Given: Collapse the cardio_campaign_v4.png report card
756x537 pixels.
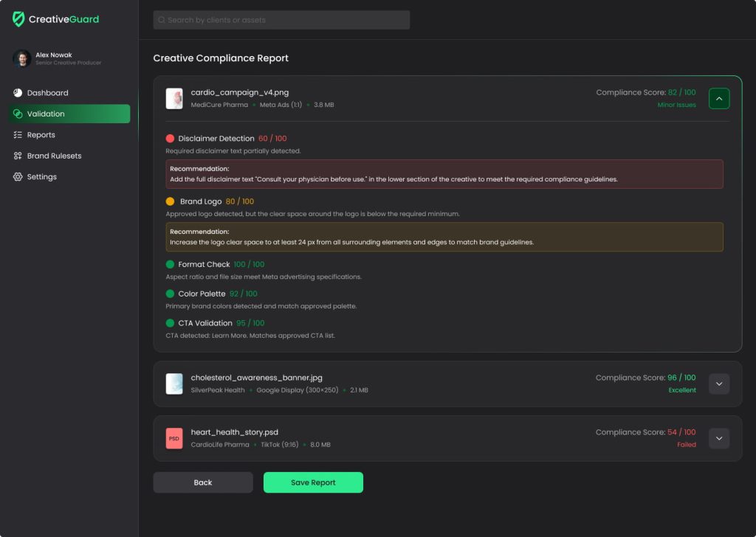Looking at the screenshot, I should tap(718, 97).
